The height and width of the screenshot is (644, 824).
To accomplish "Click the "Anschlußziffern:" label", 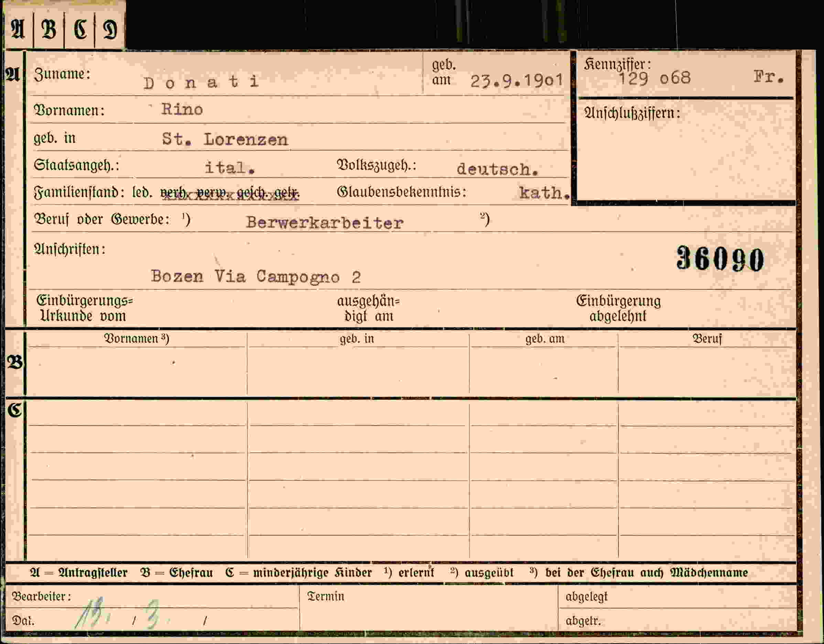I will tap(632, 113).
